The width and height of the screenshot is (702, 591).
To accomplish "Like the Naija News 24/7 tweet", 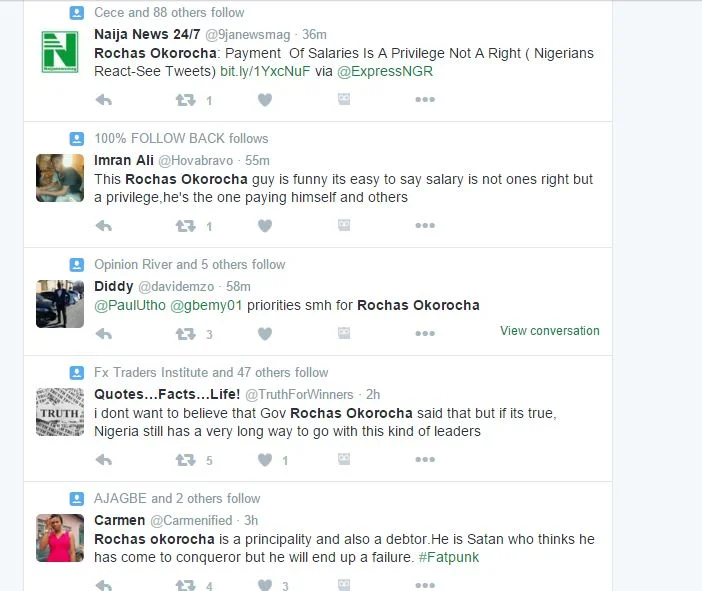I will (x=265, y=100).
